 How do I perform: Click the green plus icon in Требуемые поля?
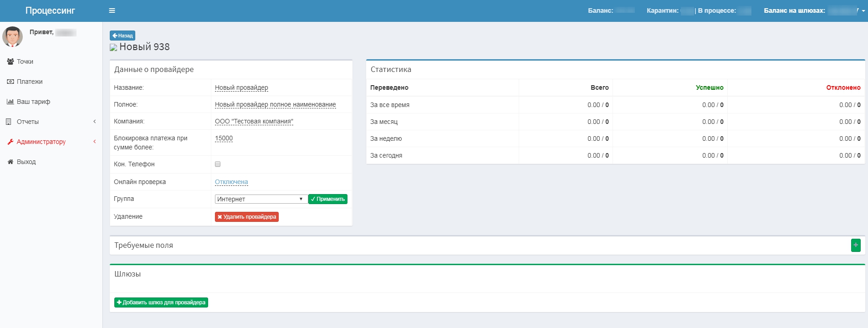tap(856, 245)
